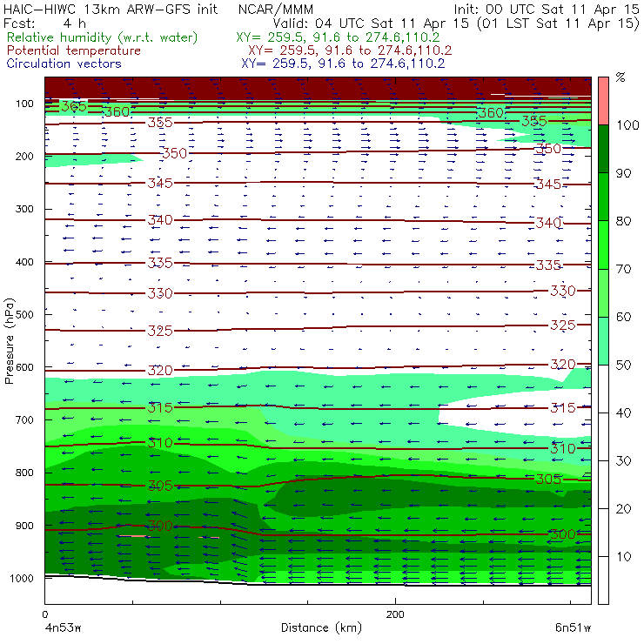
Task: Click the 600 hPa pressure tick label
Action: point(24,367)
